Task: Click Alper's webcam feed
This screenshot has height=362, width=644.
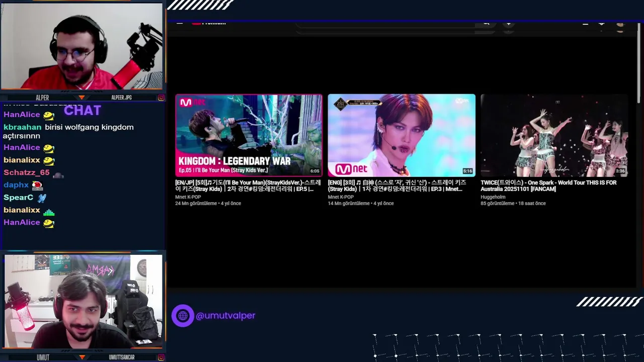Action: coord(82,46)
